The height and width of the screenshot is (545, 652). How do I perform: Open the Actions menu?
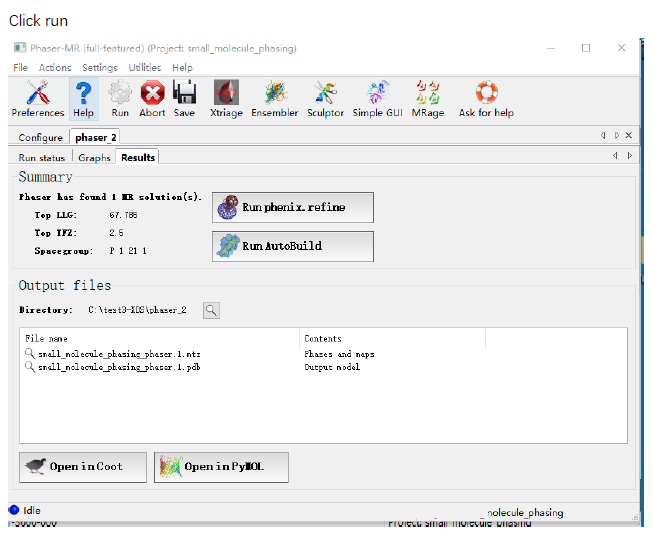click(x=55, y=67)
